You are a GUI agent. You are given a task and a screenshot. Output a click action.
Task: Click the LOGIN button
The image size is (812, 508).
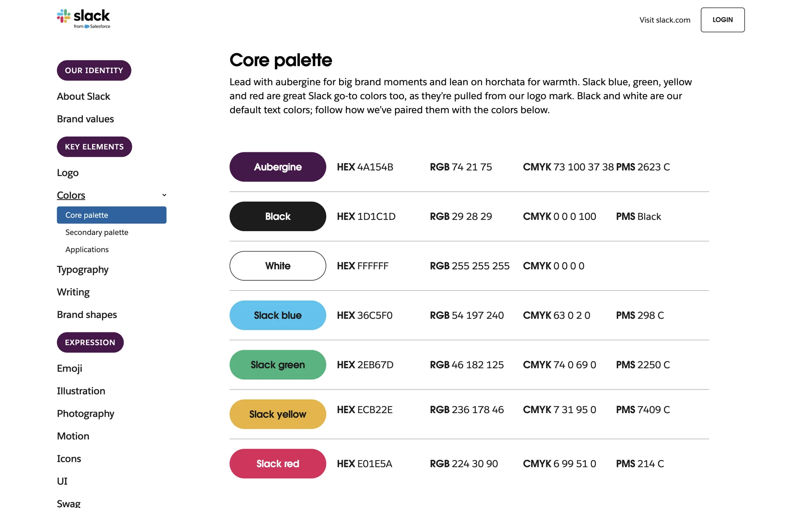[x=722, y=20]
